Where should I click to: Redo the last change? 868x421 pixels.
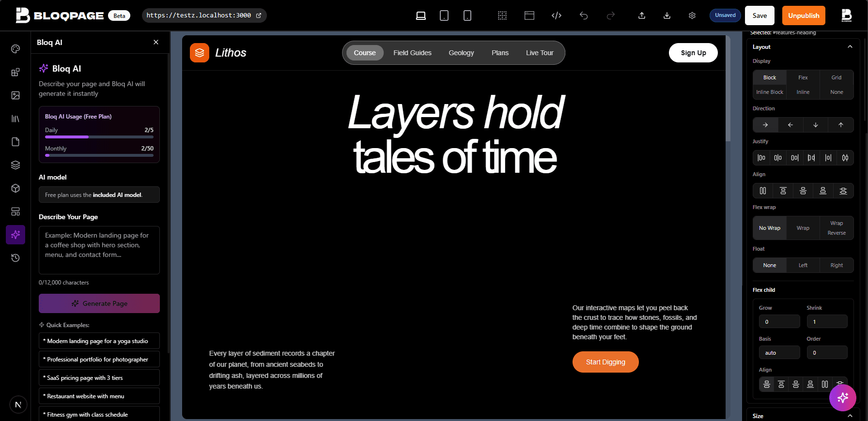click(x=611, y=15)
